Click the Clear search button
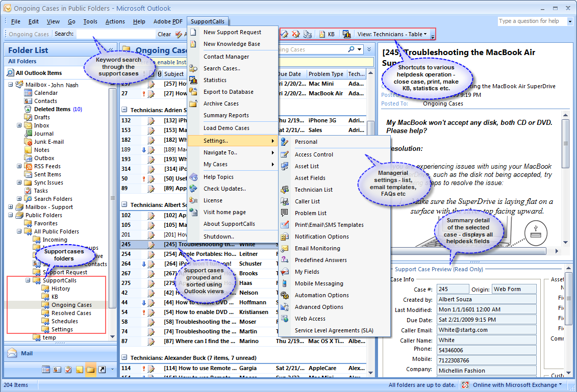The height and width of the screenshot is (392, 577). point(164,34)
